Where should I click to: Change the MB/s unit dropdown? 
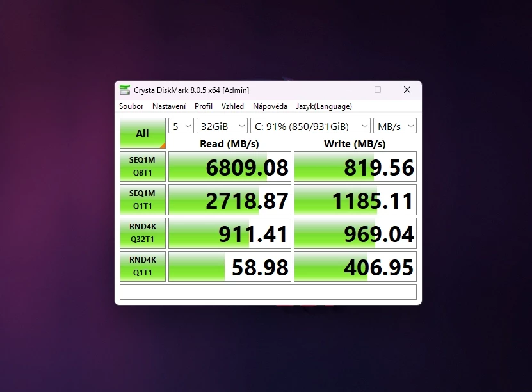tap(395, 126)
